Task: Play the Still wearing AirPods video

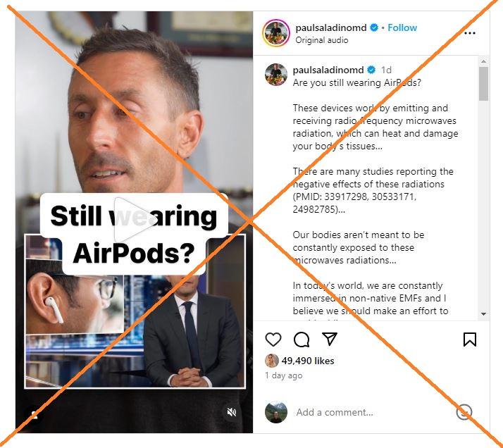Action: [134, 220]
